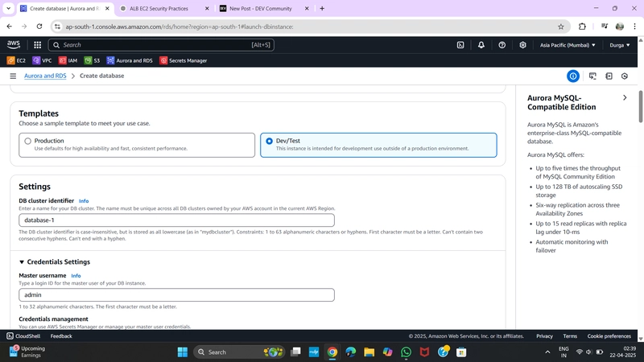Click the blue info panel icon

pos(573,76)
